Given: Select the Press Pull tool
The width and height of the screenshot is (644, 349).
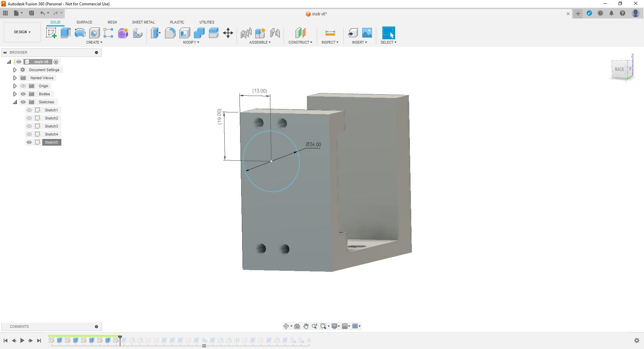Looking at the screenshot, I should tap(156, 33).
